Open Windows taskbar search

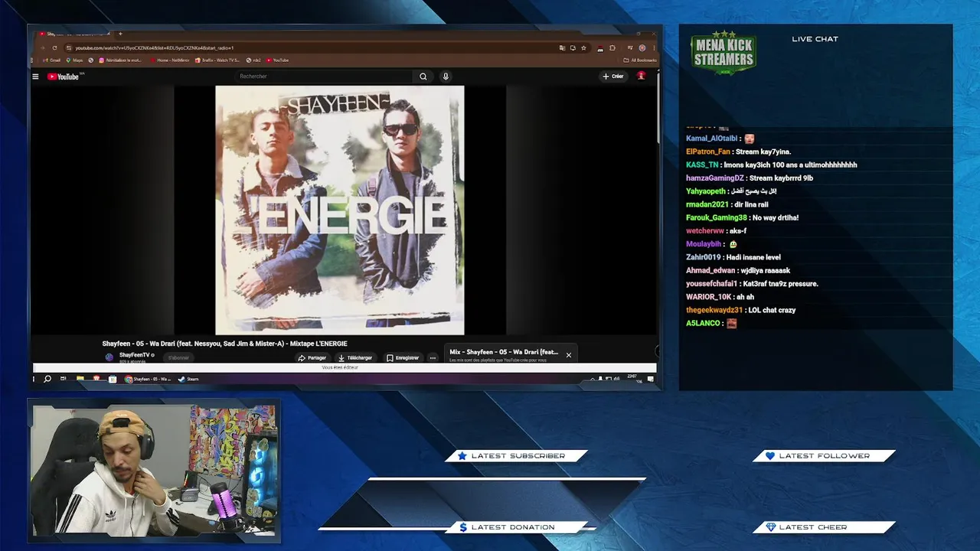(x=47, y=379)
